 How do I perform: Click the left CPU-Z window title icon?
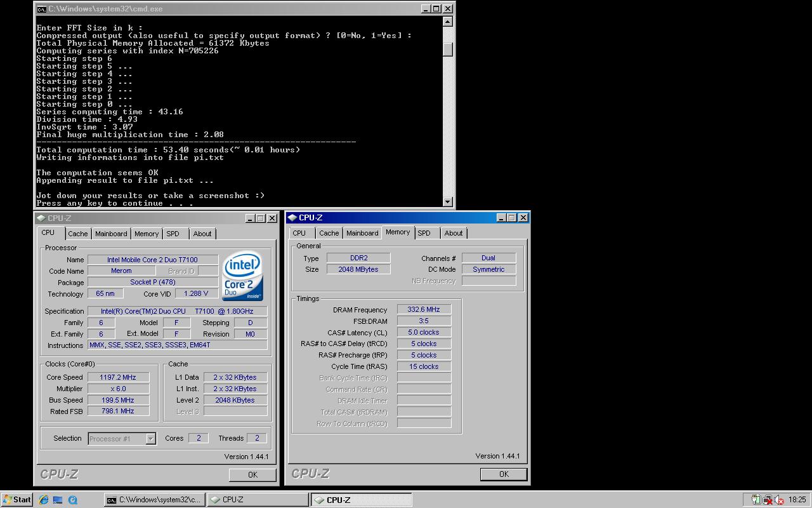(x=41, y=218)
